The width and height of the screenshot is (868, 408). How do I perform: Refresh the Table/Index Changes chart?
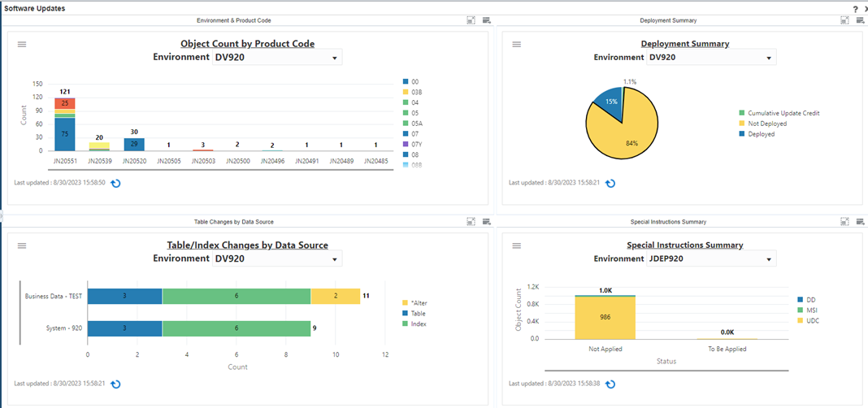click(x=115, y=384)
